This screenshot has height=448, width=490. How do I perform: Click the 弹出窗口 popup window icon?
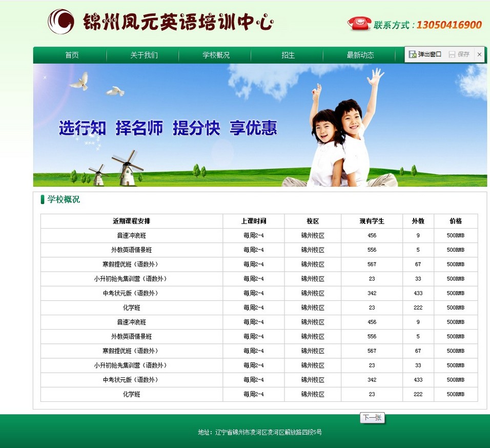(413, 54)
